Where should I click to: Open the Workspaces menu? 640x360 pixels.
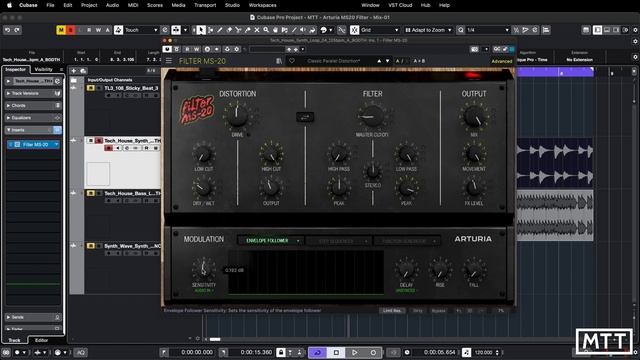click(x=262, y=5)
